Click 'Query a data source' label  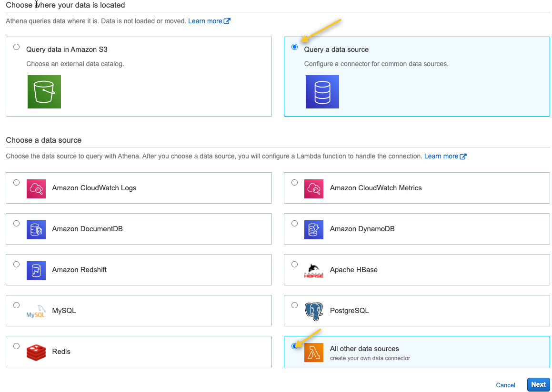pos(336,49)
